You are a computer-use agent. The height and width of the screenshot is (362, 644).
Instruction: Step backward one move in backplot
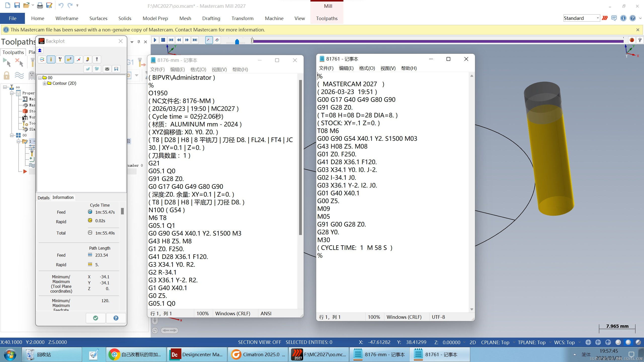179,40
